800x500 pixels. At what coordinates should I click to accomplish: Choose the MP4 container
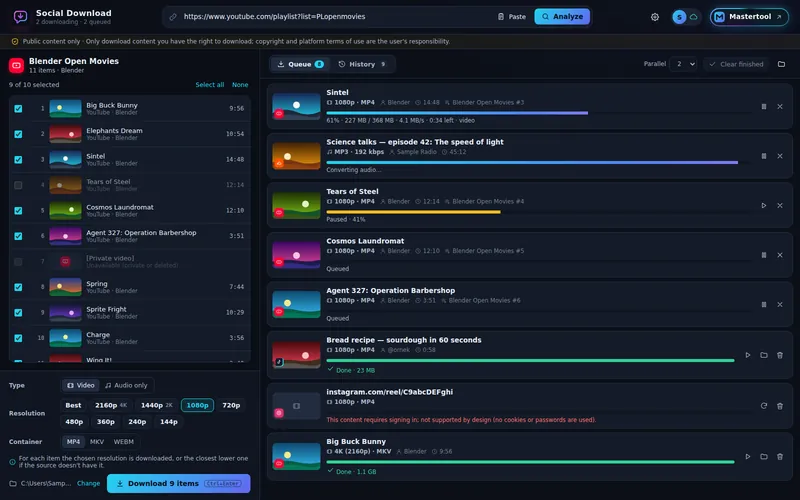coord(73,442)
